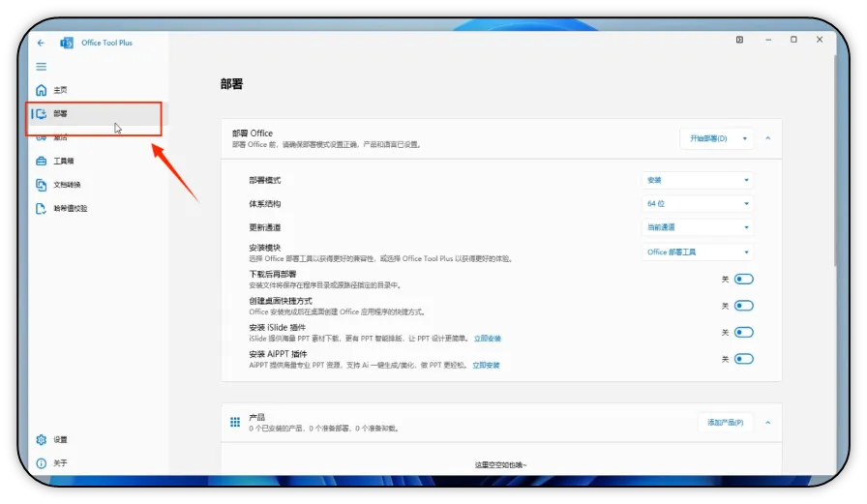Click the 安装 AiPPT 插件 label
Viewport: 867px width, 504px height.
(x=278, y=354)
